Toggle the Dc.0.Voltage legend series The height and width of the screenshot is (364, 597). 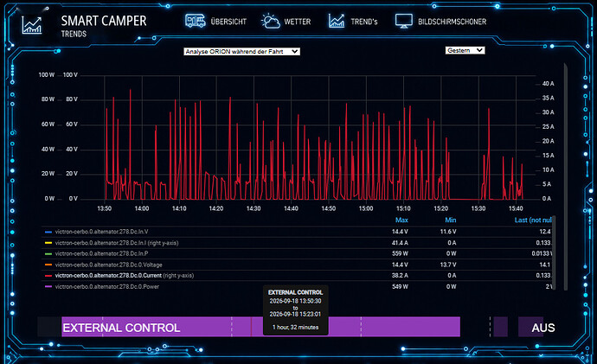coord(108,265)
